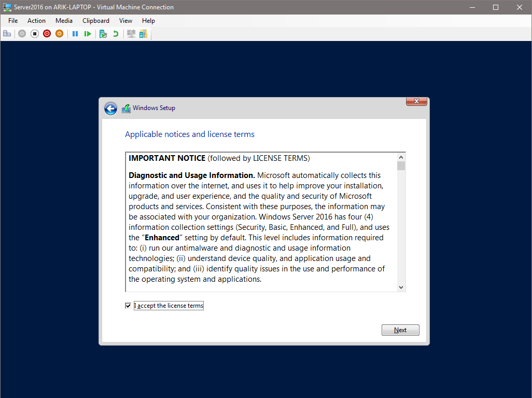Minimize the Virtual Machine Connection window

472,7
